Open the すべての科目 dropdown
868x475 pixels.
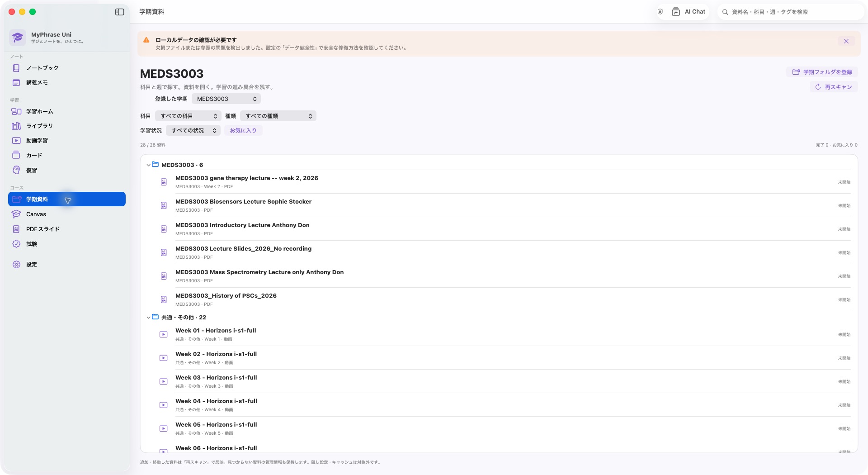pos(188,116)
